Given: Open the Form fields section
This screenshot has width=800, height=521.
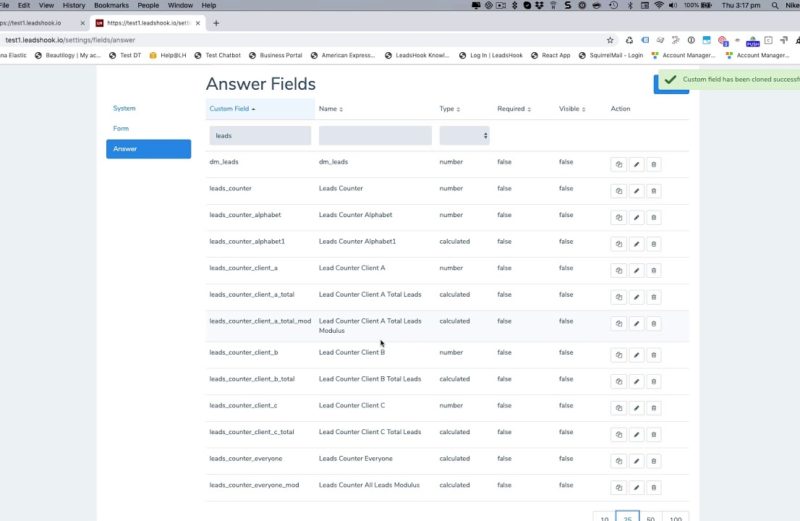Looking at the screenshot, I should 121,129.
